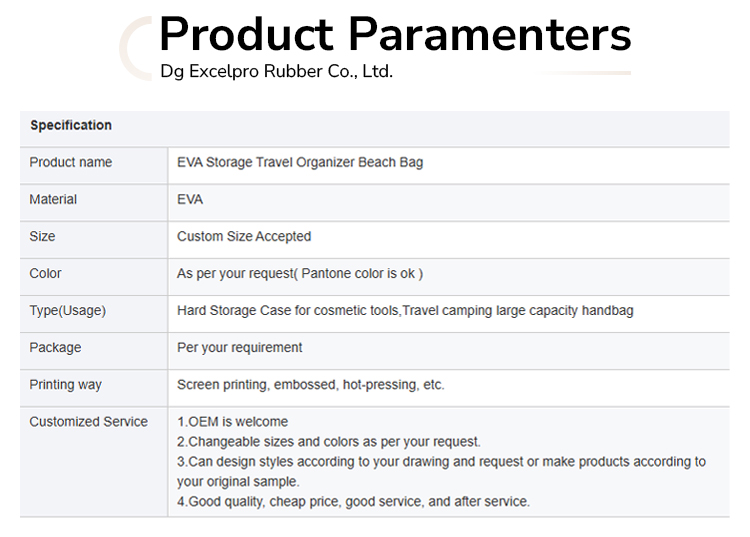Click the EVA material value

click(x=190, y=200)
